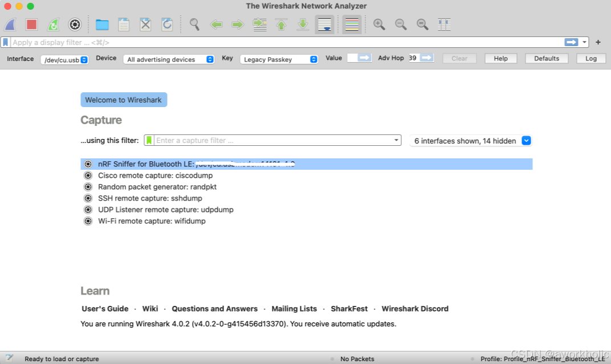The height and width of the screenshot is (364, 611).
Task: Open the Wiki link
Action: click(x=150, y=309)
